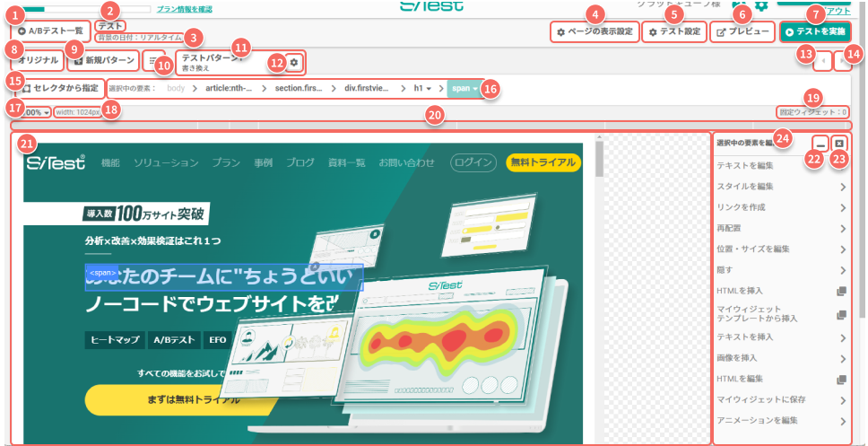The image size is (868, 446).
Task: Click ブログ in the preview navigation
Action: point(300,163)
